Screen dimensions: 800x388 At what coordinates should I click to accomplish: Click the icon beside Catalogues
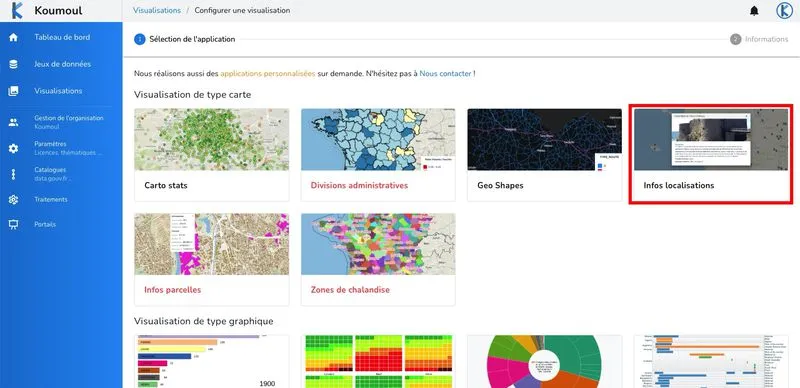[x=13, y=174]
